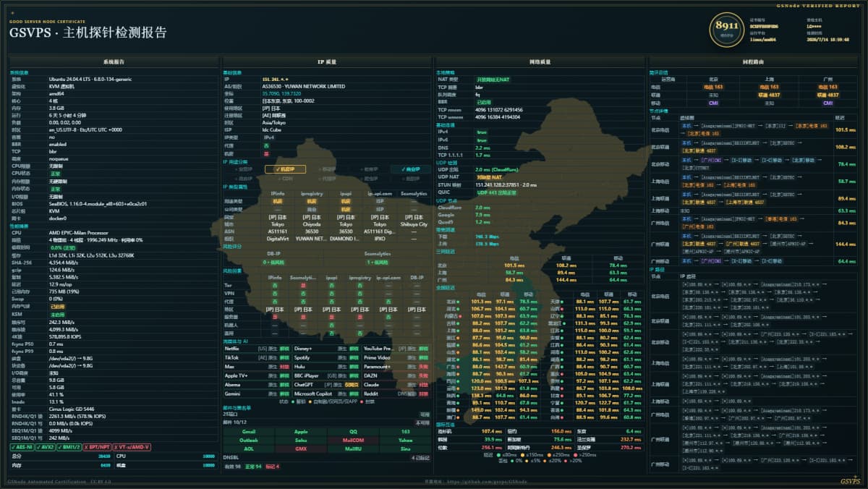Click the TikTok streaming unlock row

(258, 357)
